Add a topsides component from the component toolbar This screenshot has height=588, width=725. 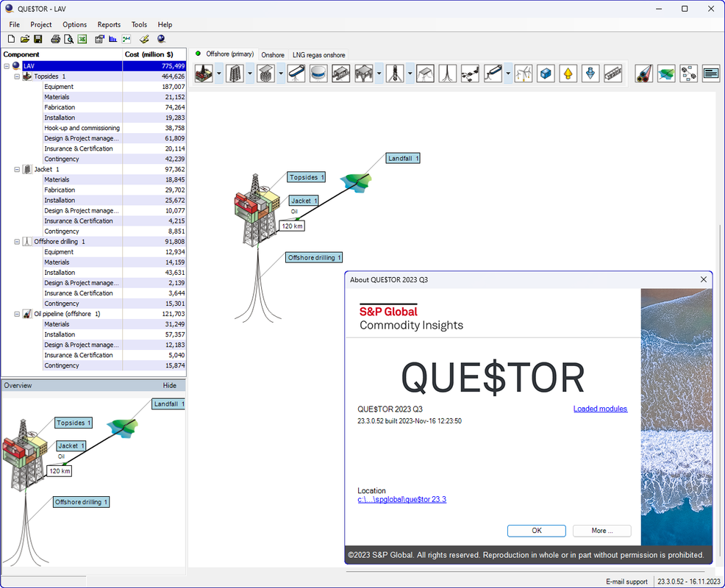click(x=204, y=73)
